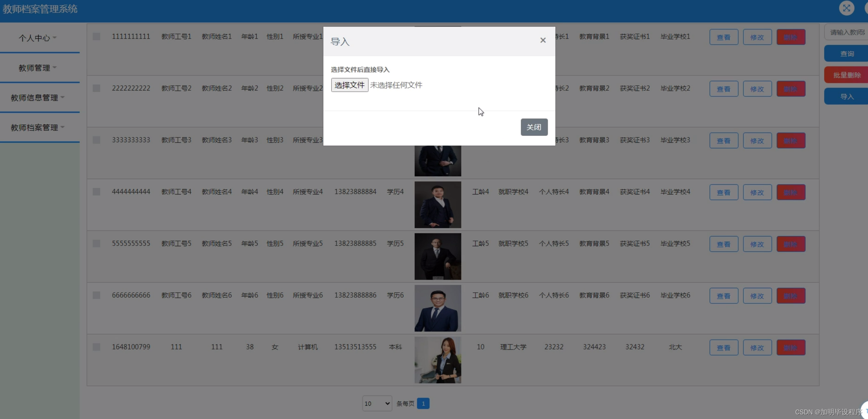Click the 请输入教师 search input field
The image size is (868, 419).
pyautogui.click(x=847, y=32)
